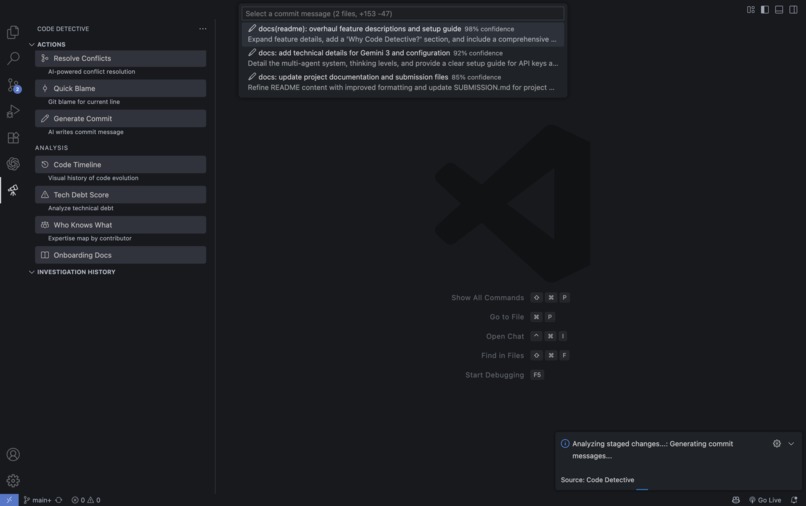
Task: Open the Copilot status icon in status bar
Action: coord(736,500)
